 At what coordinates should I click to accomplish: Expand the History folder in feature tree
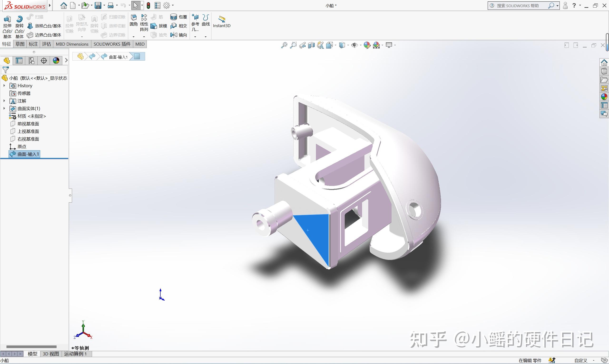click(x=4, y=86)
